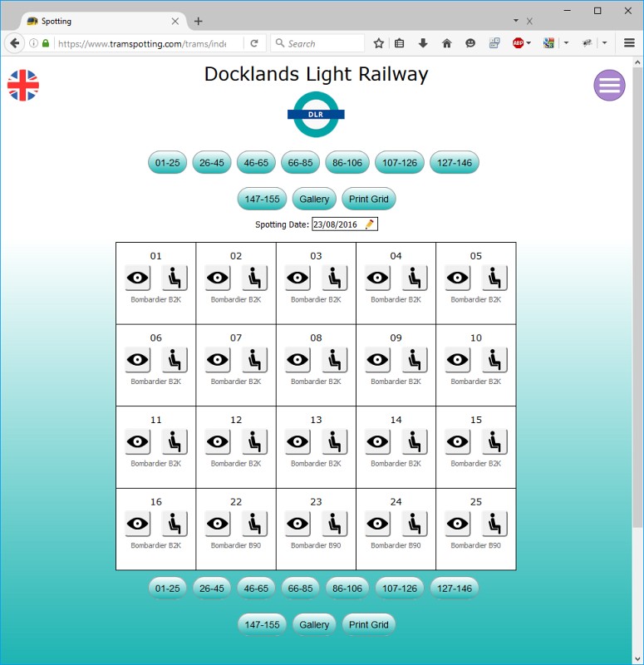Select the top 107-126 range button

pos(400,162)
